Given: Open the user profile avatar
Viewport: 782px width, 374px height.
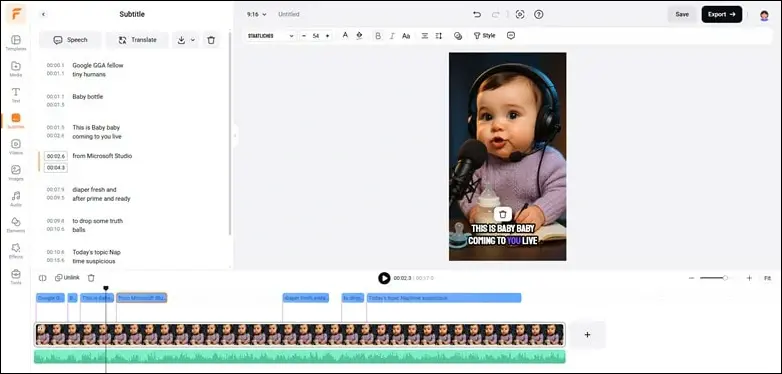Looking at the screenshot, I should click(x=764, y=15).
